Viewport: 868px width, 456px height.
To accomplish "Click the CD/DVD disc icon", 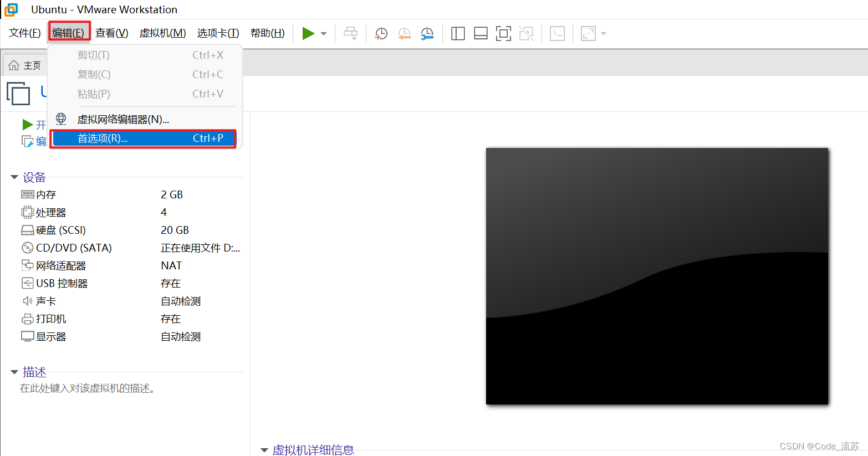I will click(x=27, y=248).
